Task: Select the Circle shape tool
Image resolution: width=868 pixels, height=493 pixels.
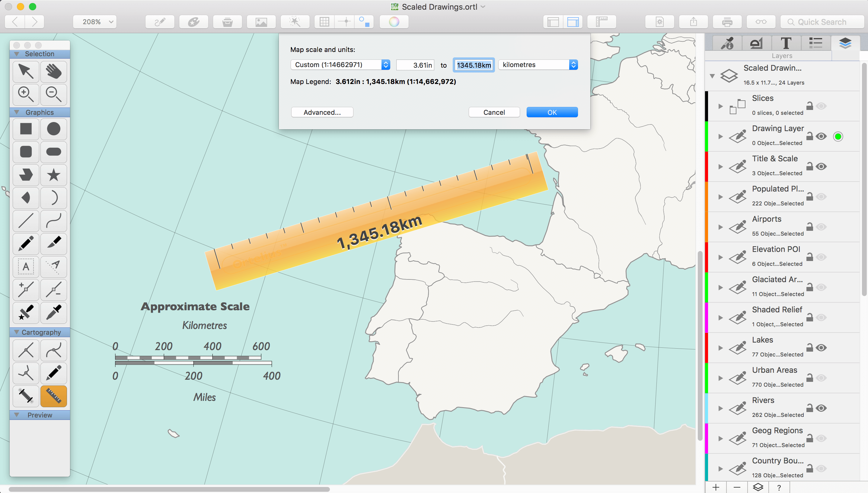Action: pos(53,129)
